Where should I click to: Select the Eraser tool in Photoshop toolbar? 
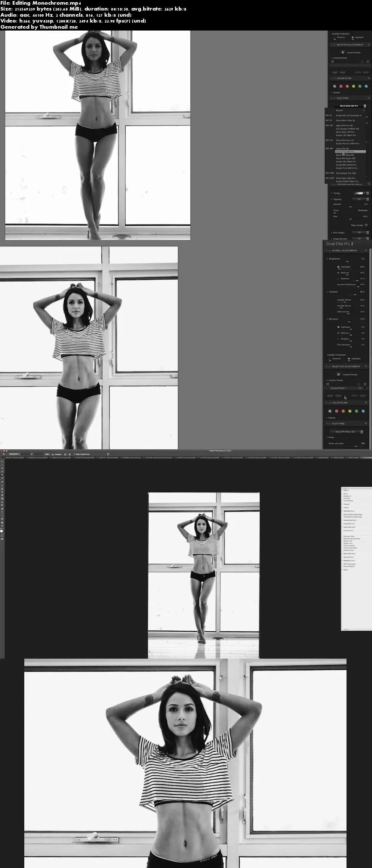2,495
